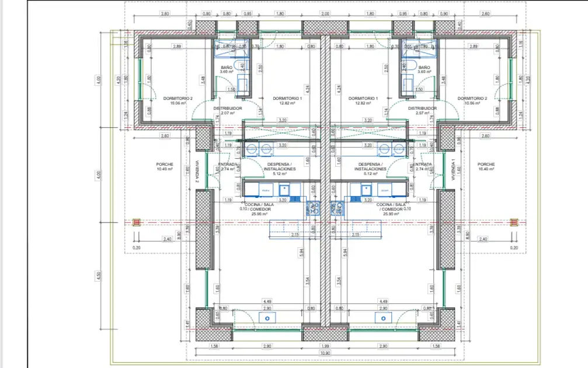The height and width of the screenshot is (368, 588).
Task: Click the VIVIENDA 1 vertical label
Action: 453,170
